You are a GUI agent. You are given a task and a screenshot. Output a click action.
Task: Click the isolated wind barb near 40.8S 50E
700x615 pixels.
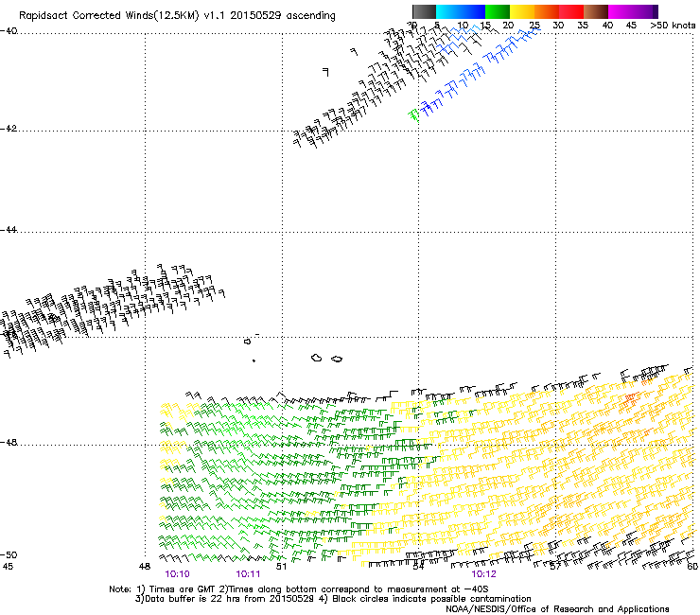tap(326, 72)
